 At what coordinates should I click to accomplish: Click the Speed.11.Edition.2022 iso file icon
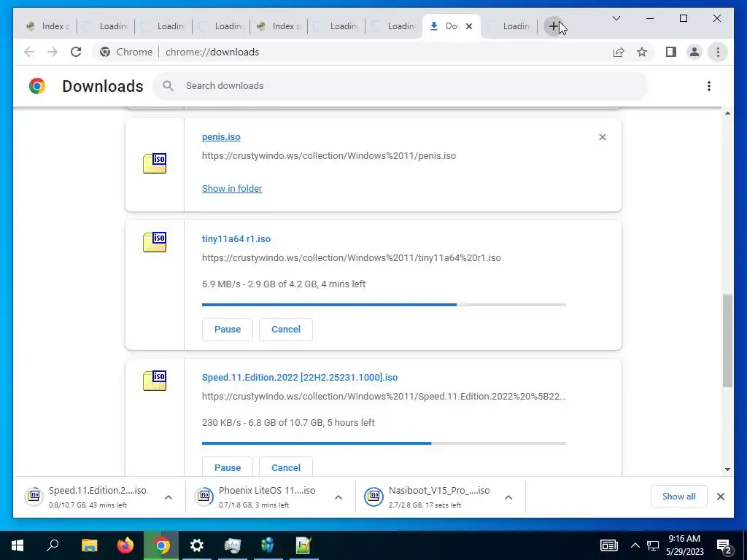[155, 381]
